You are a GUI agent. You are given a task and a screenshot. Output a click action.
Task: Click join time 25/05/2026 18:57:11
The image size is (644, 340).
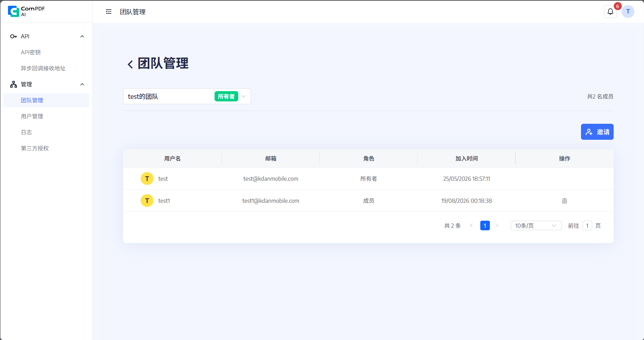tap(467, 179)
